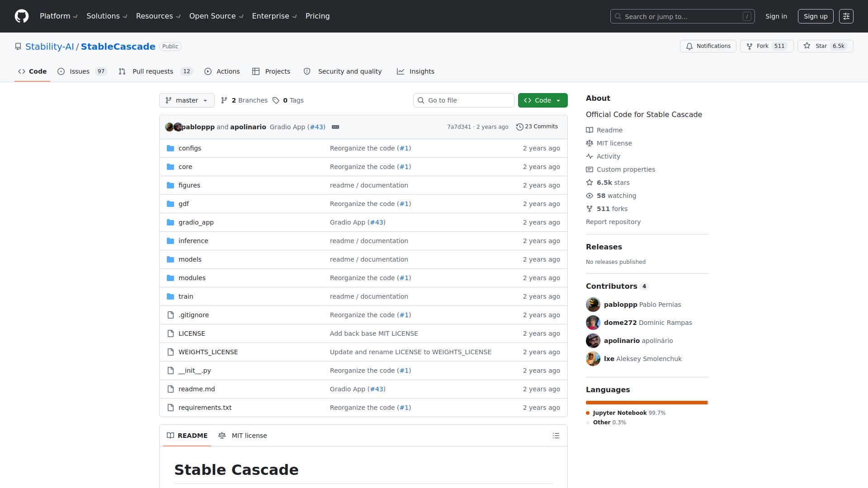Select the MIT license tab in README panel

tap(243, 436)
